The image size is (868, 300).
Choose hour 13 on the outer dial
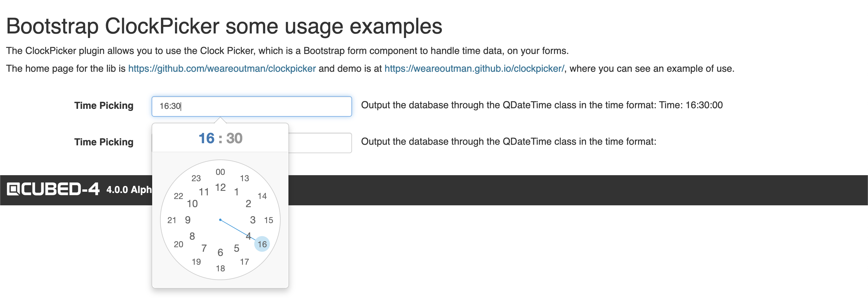pos(244,178)
